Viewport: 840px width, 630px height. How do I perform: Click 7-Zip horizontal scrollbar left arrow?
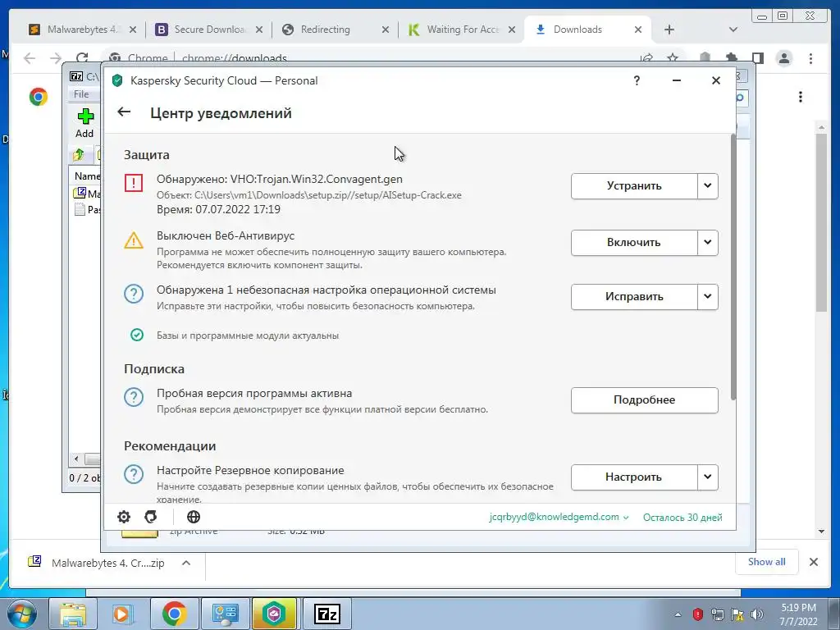76,459
